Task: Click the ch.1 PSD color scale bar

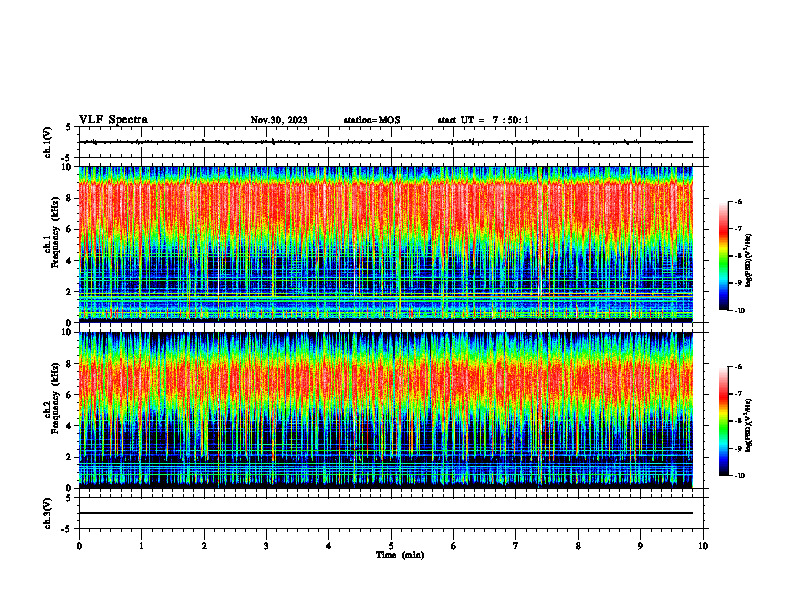Action: click(724, 256)
